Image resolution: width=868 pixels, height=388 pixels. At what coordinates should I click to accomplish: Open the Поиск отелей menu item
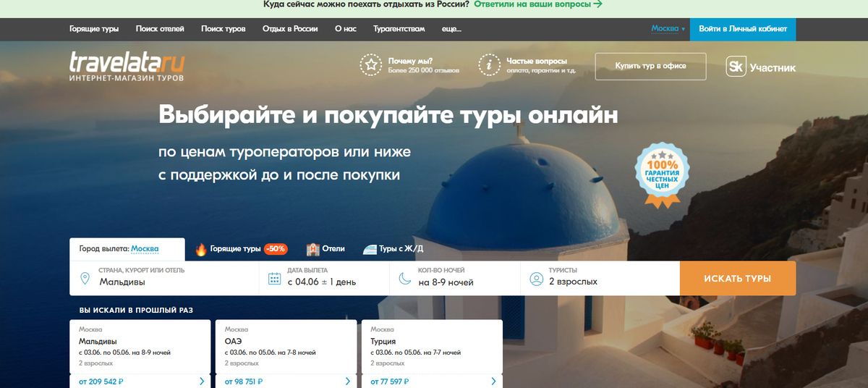[160, 30]
